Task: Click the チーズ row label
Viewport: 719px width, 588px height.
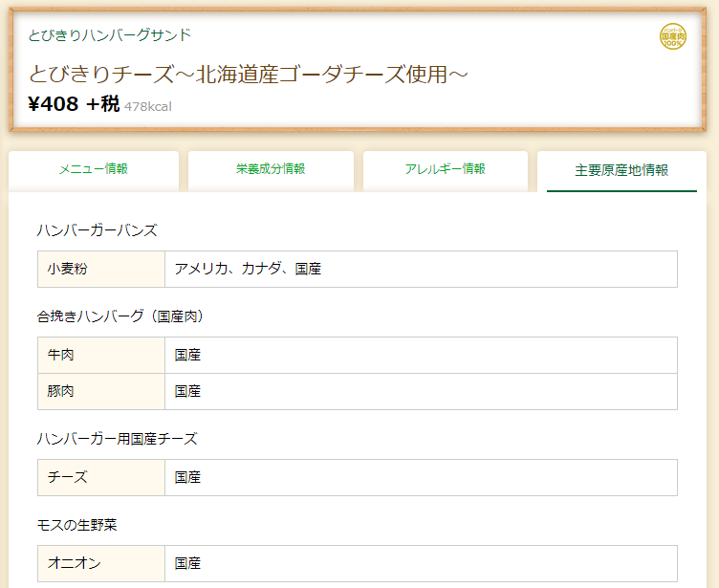Action: [x=101, y=477]
